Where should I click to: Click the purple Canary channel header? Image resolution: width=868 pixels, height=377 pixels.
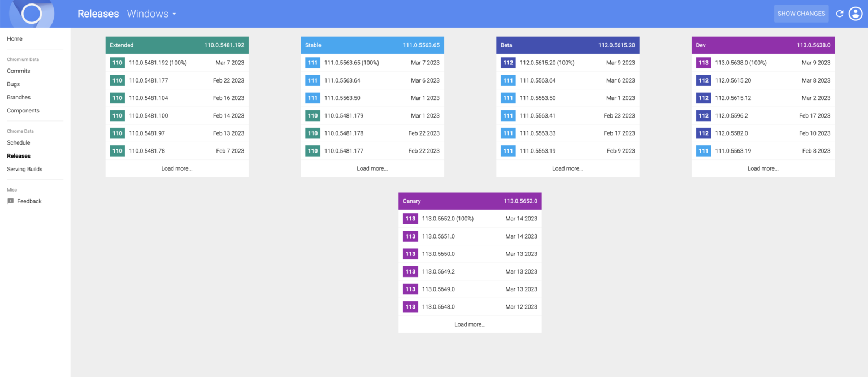[470, 201]
